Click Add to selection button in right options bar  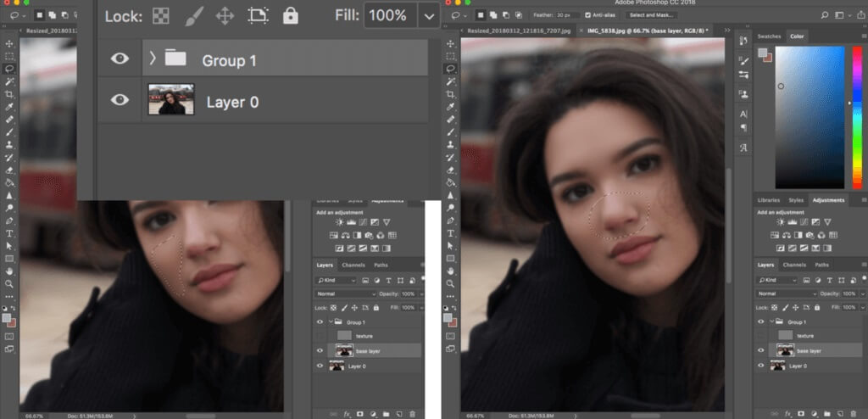pos(494,15)
